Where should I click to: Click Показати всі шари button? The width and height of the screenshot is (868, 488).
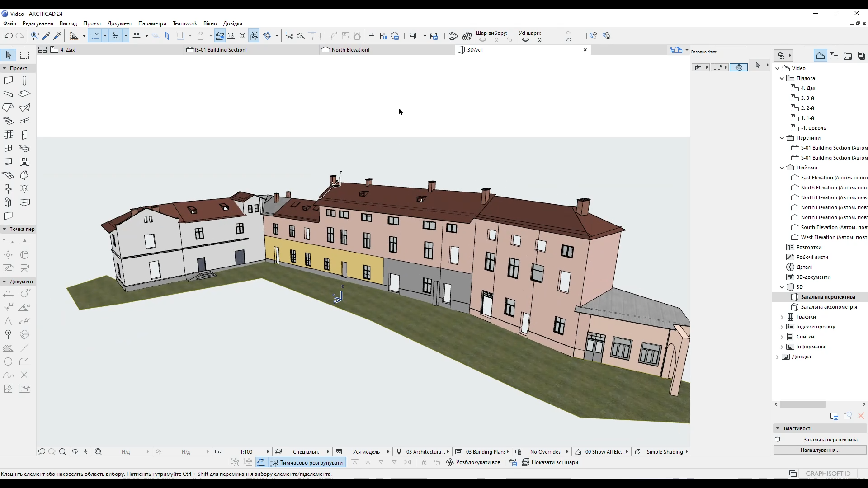(550, 462)
